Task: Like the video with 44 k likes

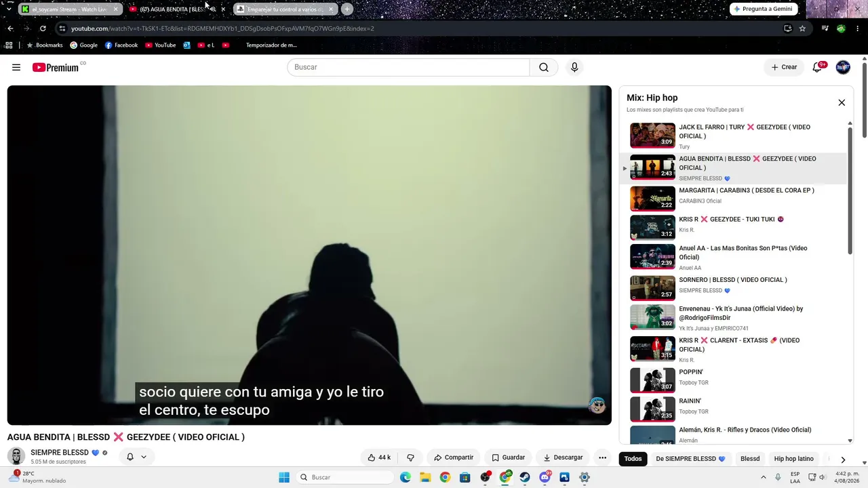Action: pos(379,457)
